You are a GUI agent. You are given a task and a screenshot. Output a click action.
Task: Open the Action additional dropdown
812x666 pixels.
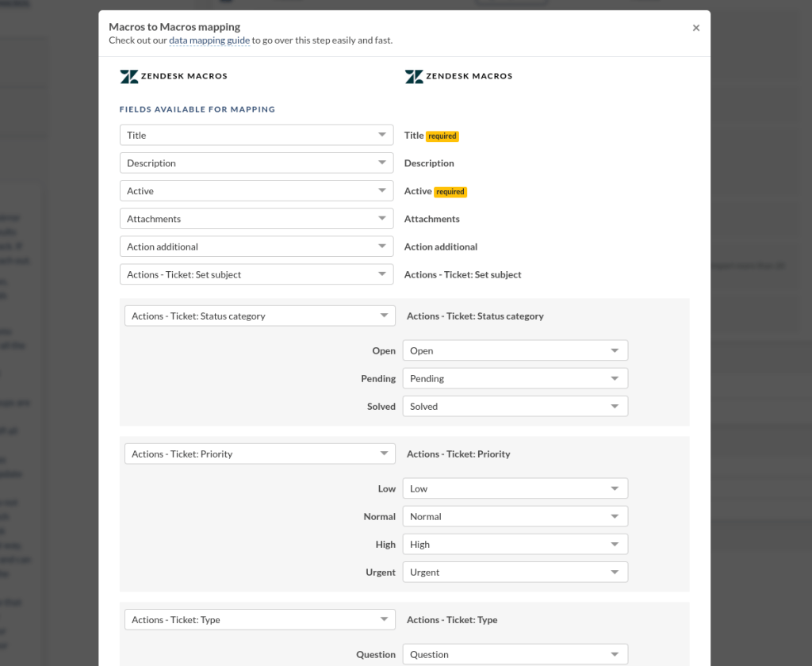point(256,246)
